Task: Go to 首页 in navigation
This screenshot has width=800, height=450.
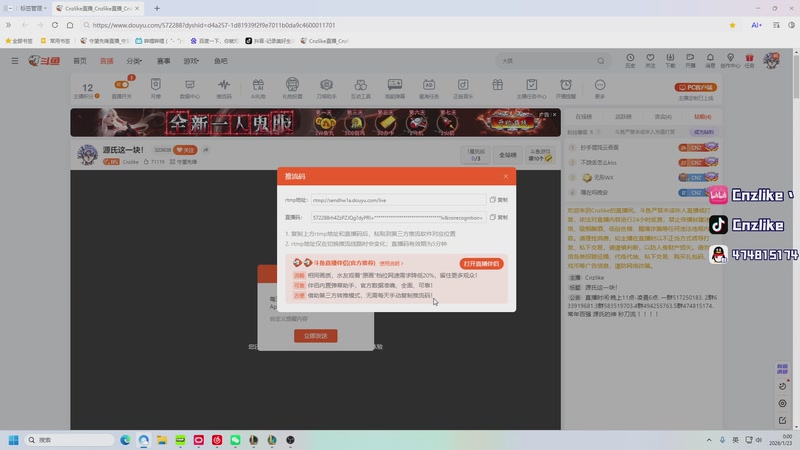Action: [80, 61]
